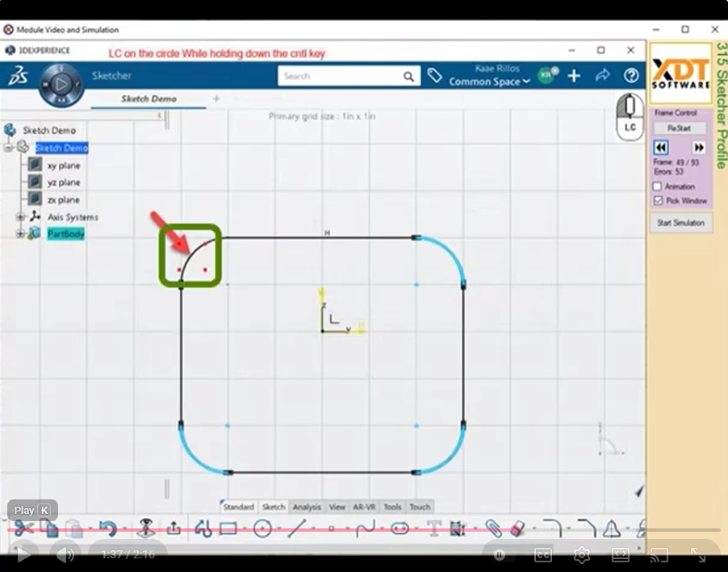Switch to the Analysis toolbar tab

coord(307,507)
